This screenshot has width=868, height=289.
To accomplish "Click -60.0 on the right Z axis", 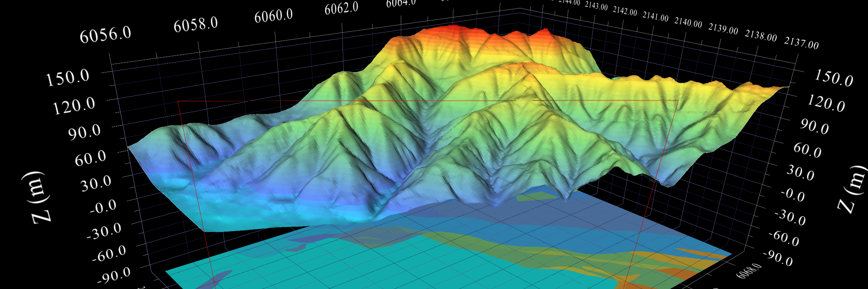I will [x=784, y=239].
